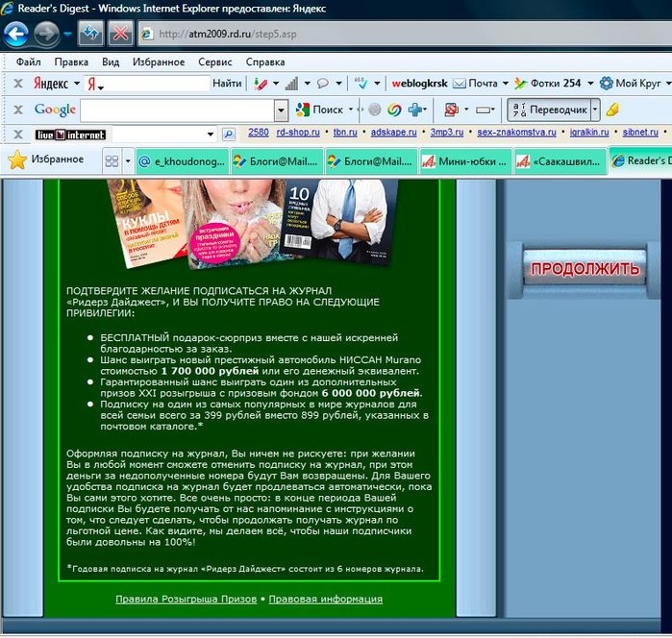Image resolution: width=672 pixels, height=638 pixels.
Task: Open Google search field history dropdown
Action: click(281, 110)
